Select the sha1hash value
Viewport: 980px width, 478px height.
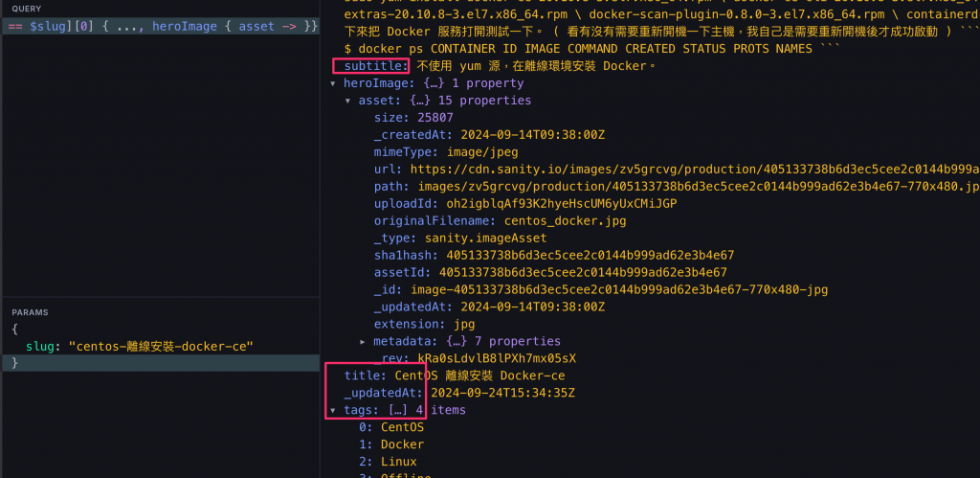click(x=590, y=255)
